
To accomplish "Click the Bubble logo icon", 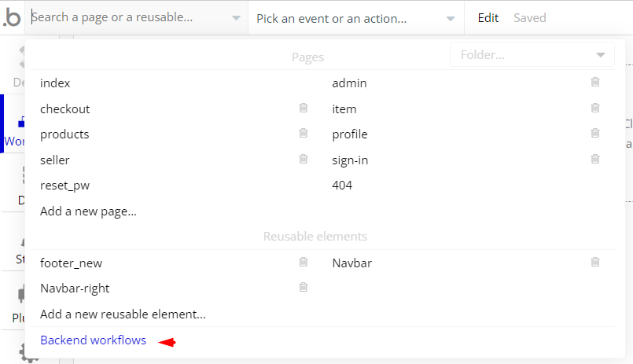I will click(12, 18).
